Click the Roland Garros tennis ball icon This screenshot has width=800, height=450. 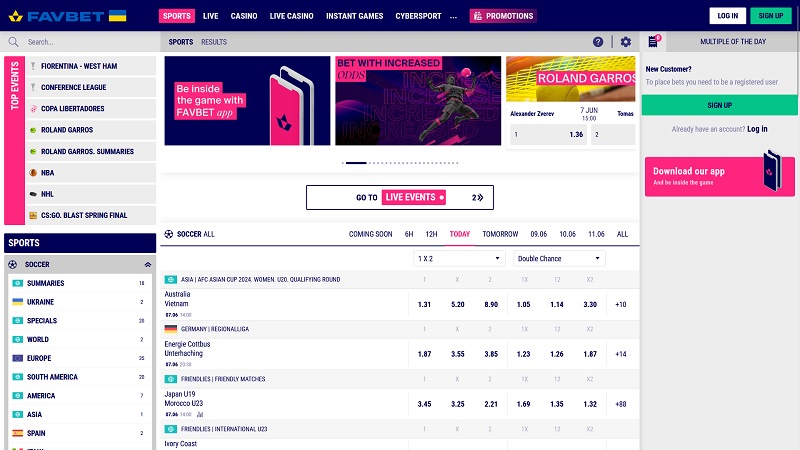click(x=33, y=130)
